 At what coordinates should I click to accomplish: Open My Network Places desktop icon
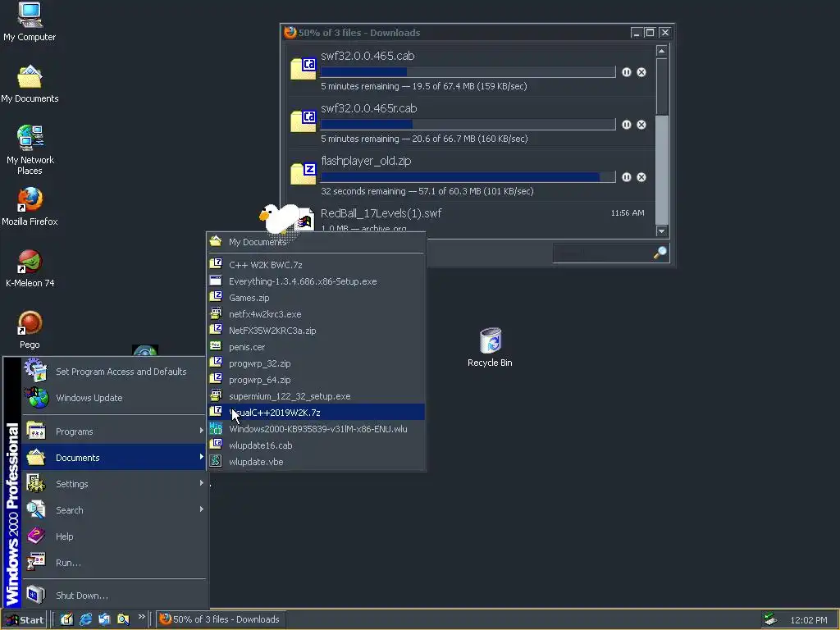(x=30, y=150)
